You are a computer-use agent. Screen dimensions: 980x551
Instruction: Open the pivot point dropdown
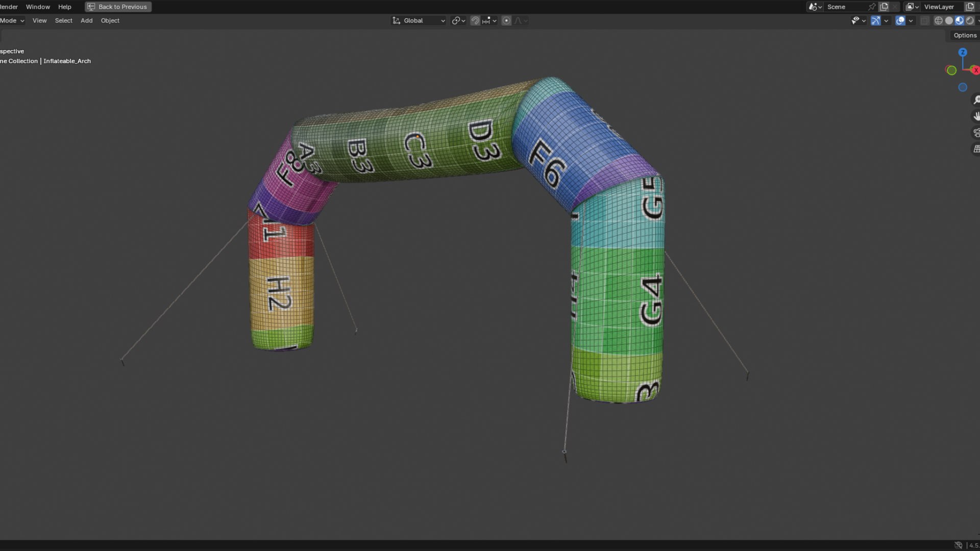pyautogui.click(x=458, y=20)
